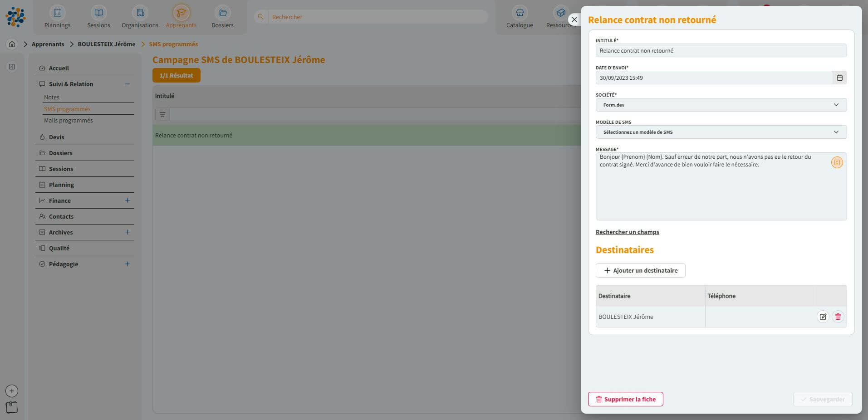This screenshot has height=420, width=868.
Task: Open the filter icon above the Intitulé column
Action: pos(162,114)
